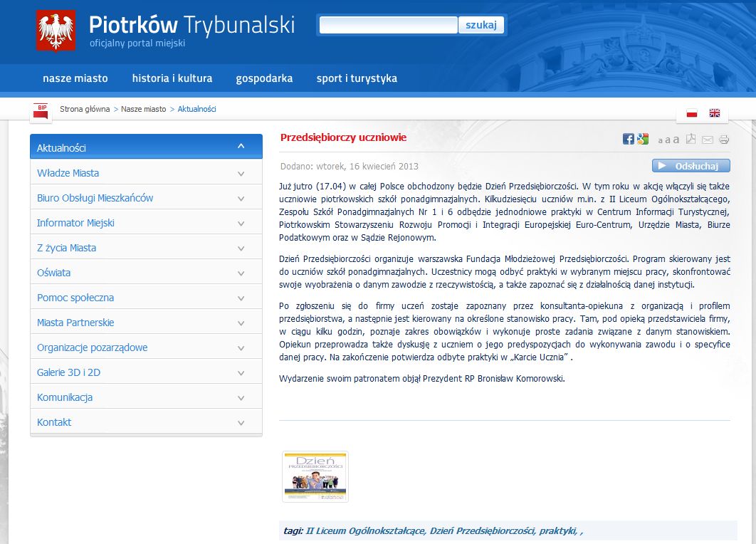Share the article on Facebook
Screen dimensions: 756x544
coord(629,140)
